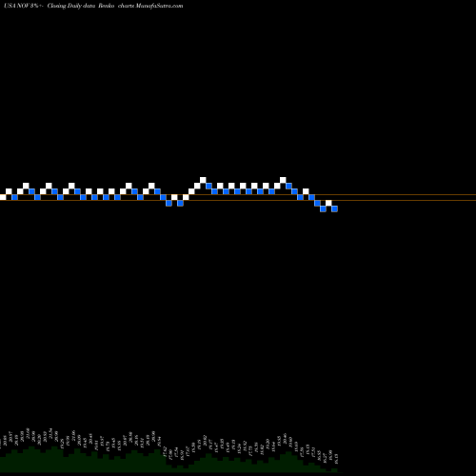The height and width of the screenshot is (476, 476).
Task: Click the 'Closing Daily data' label in header
Action: click(71, 6)
